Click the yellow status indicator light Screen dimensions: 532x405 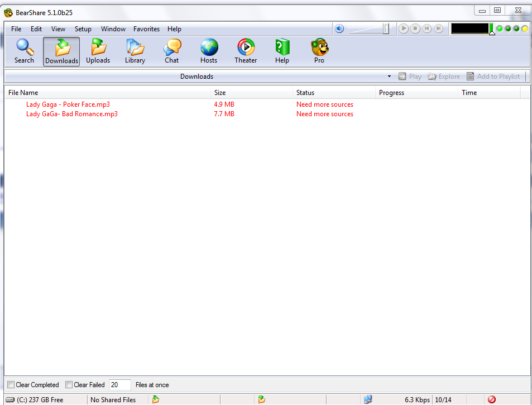coord(525,29)
